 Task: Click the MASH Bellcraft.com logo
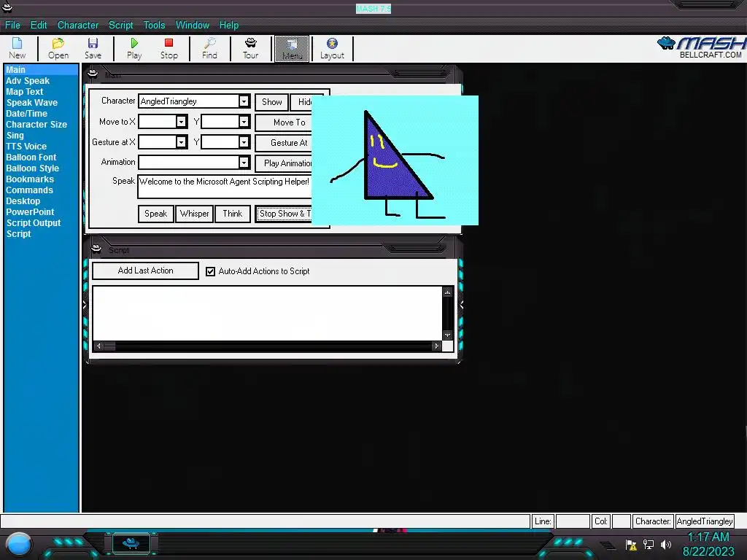point(701,47)
